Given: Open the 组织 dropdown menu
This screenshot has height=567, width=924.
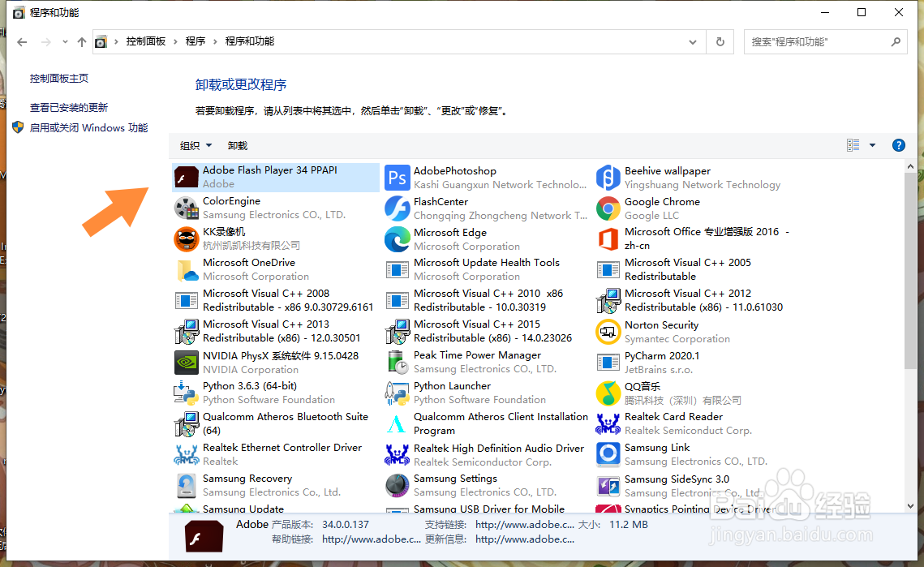Looking at the screenshot, I should pos(196,145).
